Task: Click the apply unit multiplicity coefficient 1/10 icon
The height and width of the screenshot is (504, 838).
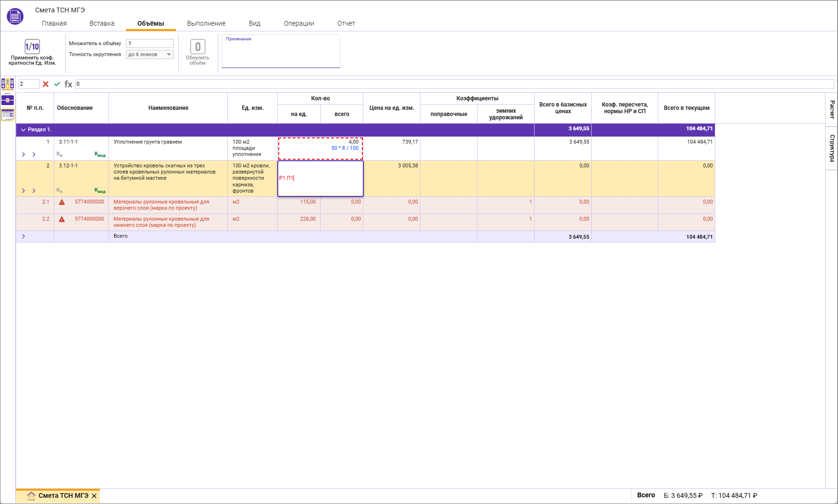Action: pos(32,47)
